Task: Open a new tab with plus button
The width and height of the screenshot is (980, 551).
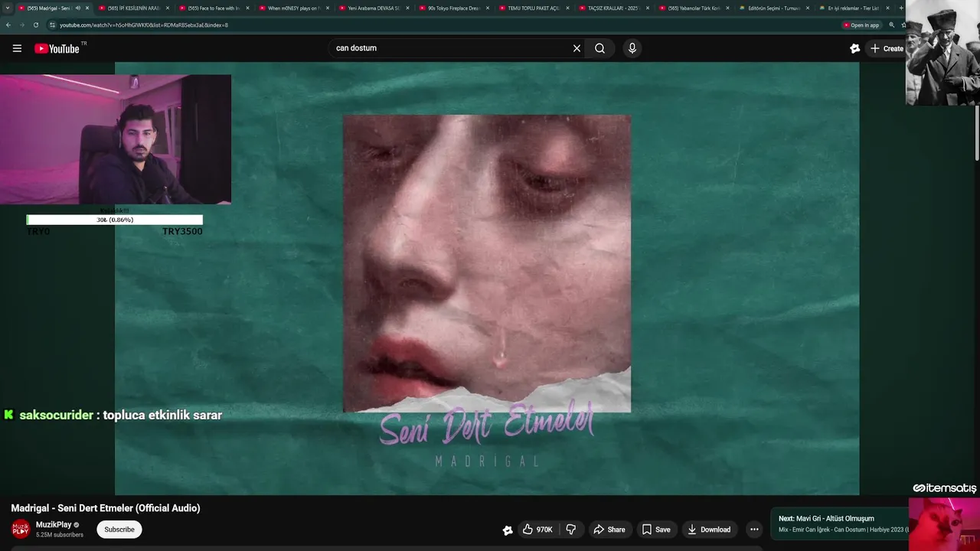Action: point(901,8)
